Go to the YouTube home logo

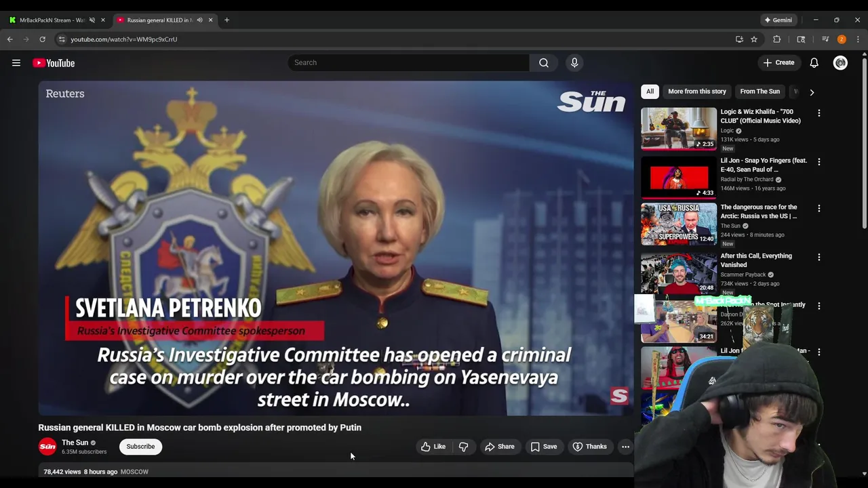(x=54, y=63)
